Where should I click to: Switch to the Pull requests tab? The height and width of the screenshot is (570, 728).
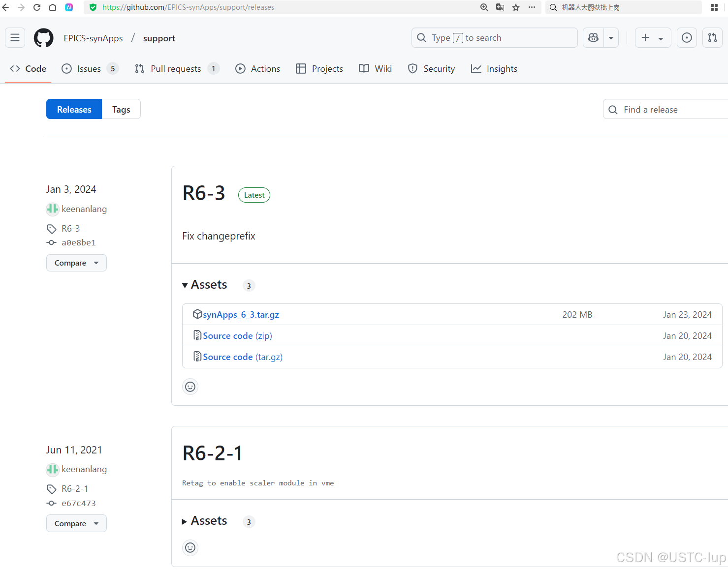click(x=177, y=69)
